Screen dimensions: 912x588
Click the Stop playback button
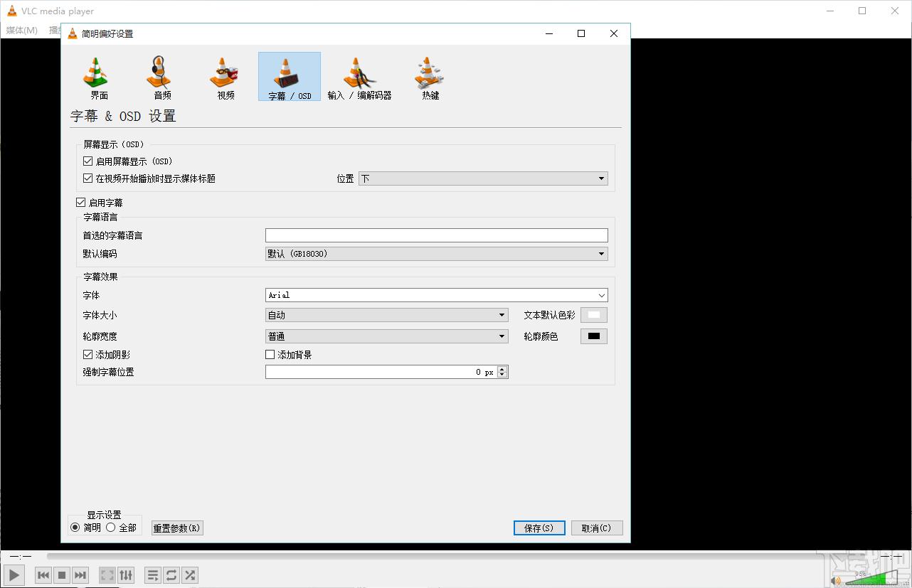point(62,575)
